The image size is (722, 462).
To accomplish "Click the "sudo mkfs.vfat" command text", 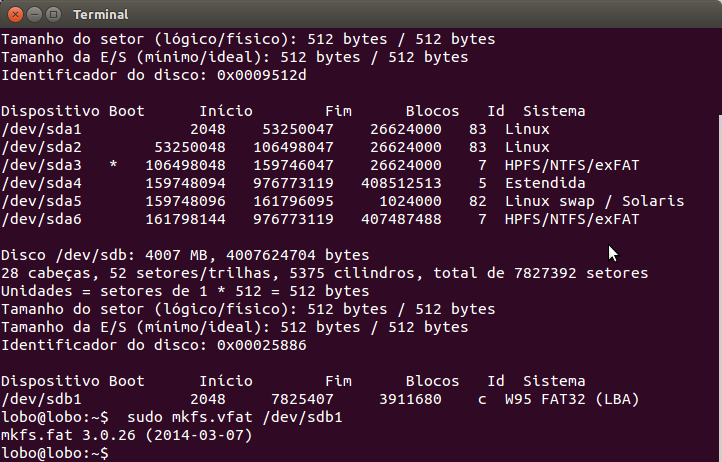I will coord(180,417).
